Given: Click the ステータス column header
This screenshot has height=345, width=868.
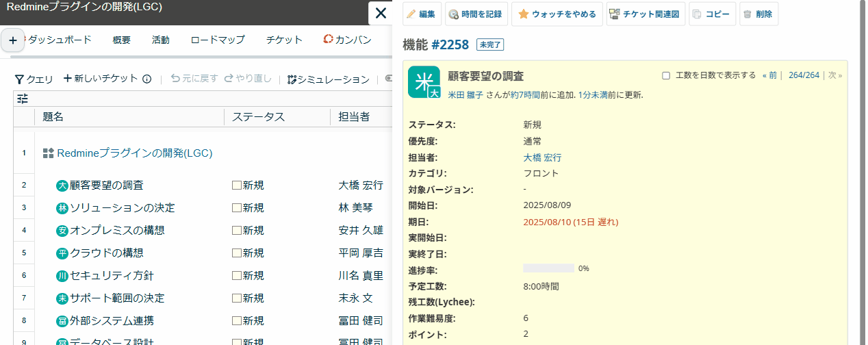Looking at the screenshot, I should [277, 117].
